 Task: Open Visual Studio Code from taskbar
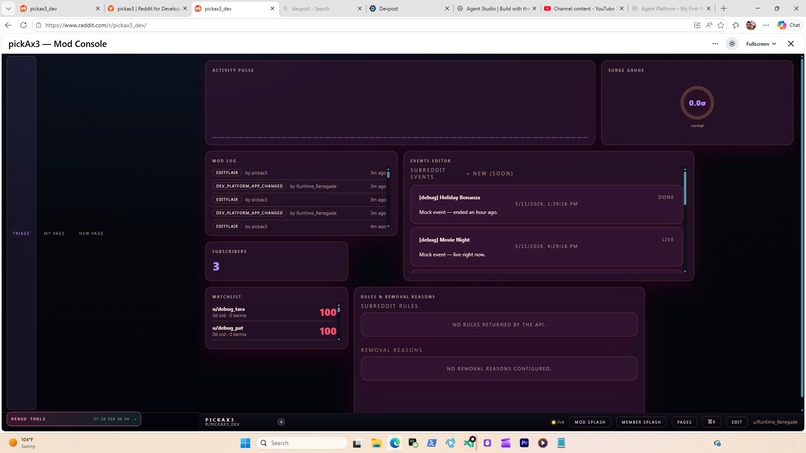point(469,443)
